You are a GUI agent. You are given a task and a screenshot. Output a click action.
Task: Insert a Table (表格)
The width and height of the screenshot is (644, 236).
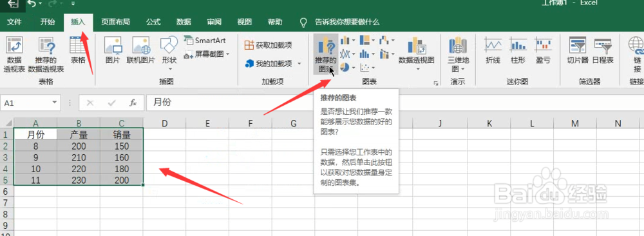coord(78,50)
